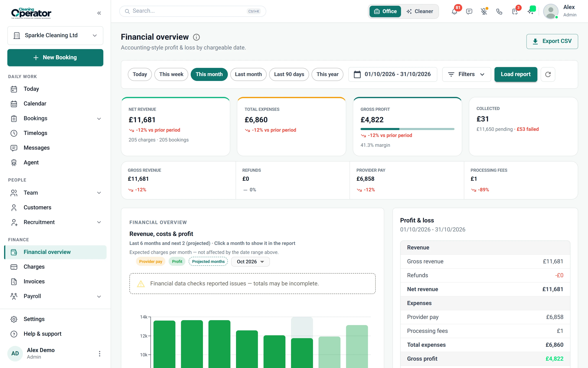The height and width of the screenshot is (368, 588).
Task: Open the chat messages icon in top bar
Action: pos(469,11)
